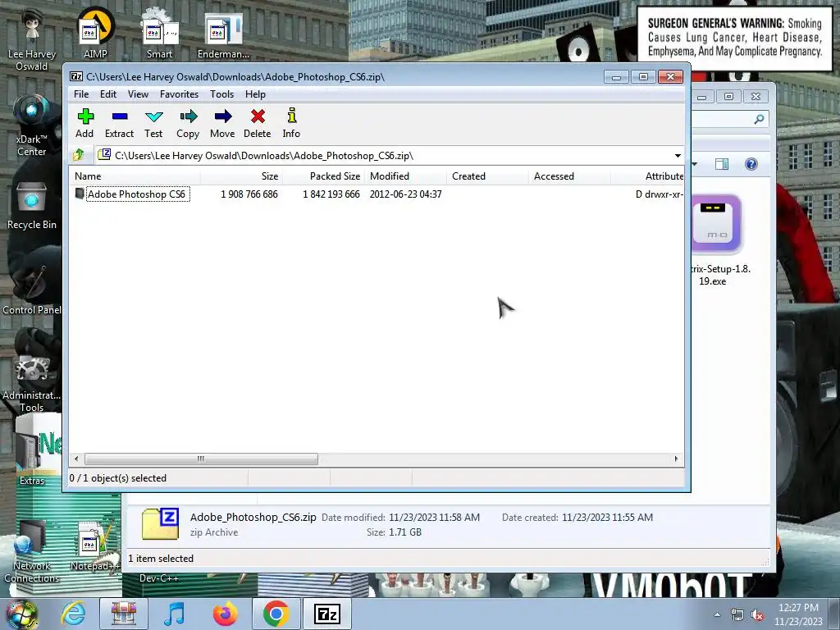Sort the list by the Name column
Screen dimensions: 840x630
point(135,176)
